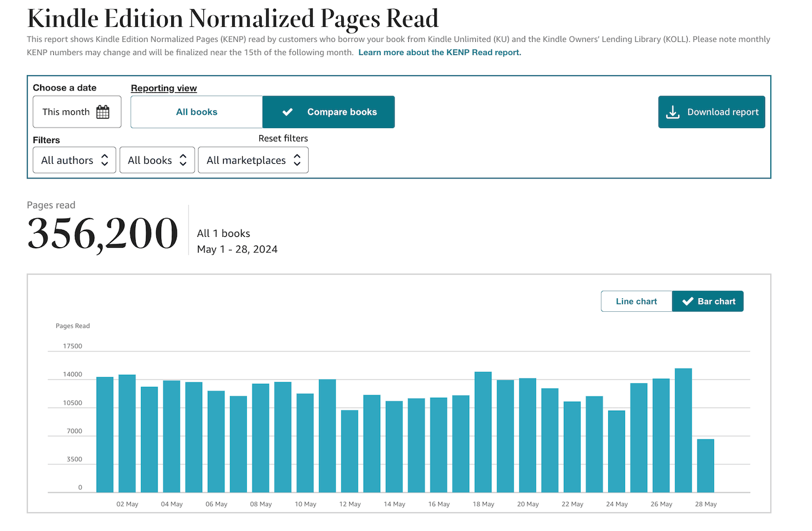Click the download arrow icon
Screen dimensions: 812x531
673,112
